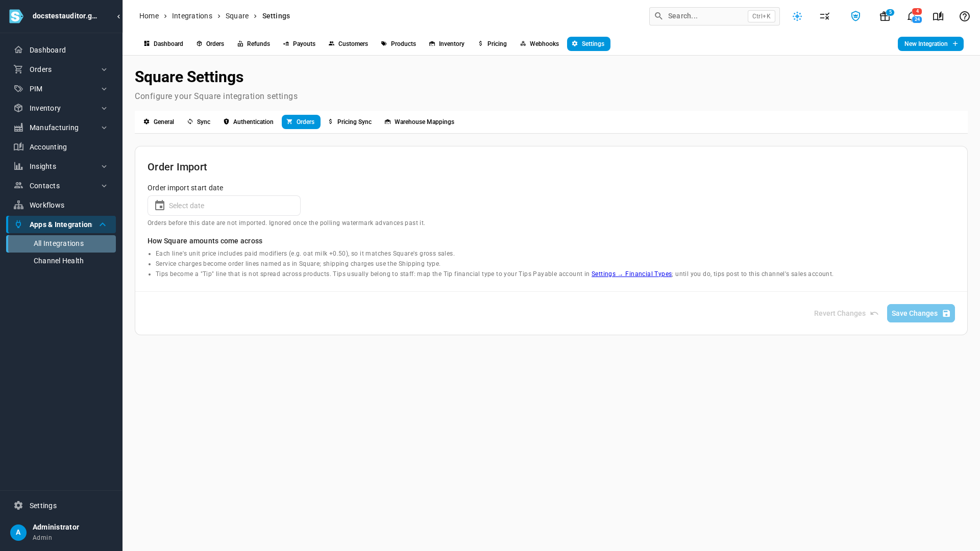Image resolution: width=980 pixels, height=551 pixels.
Task: Click the Administrator avatar
Action: point(18,533)
